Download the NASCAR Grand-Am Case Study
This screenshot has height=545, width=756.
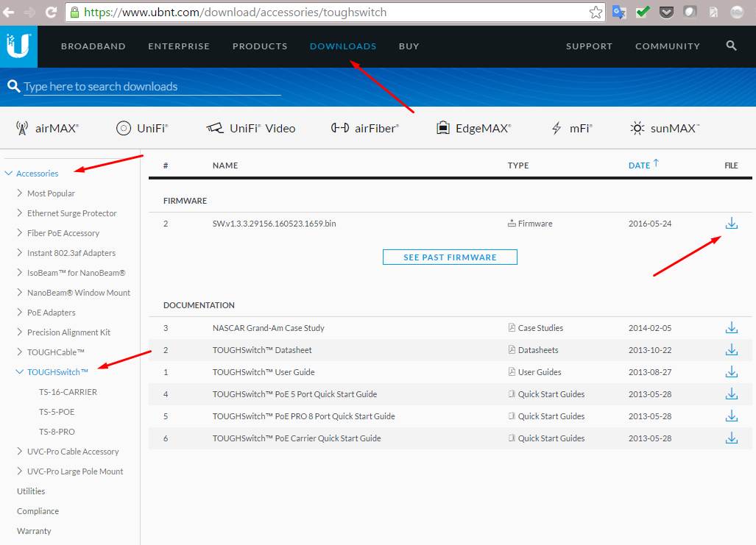pyautogui.click(x=731, y=328)
